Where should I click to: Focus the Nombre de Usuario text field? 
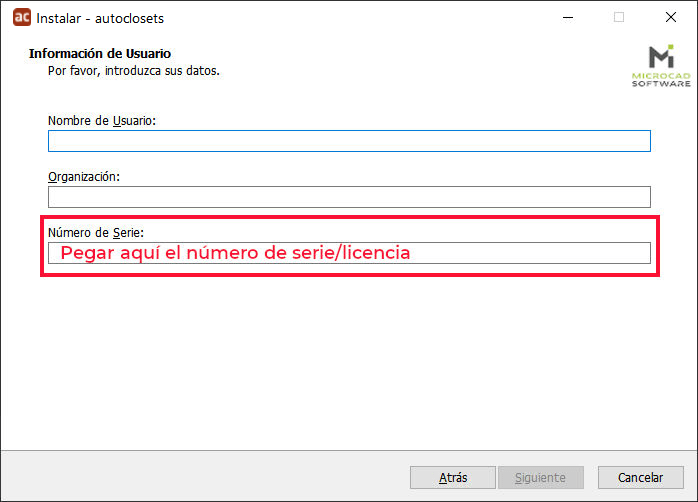tap(349, 141)
